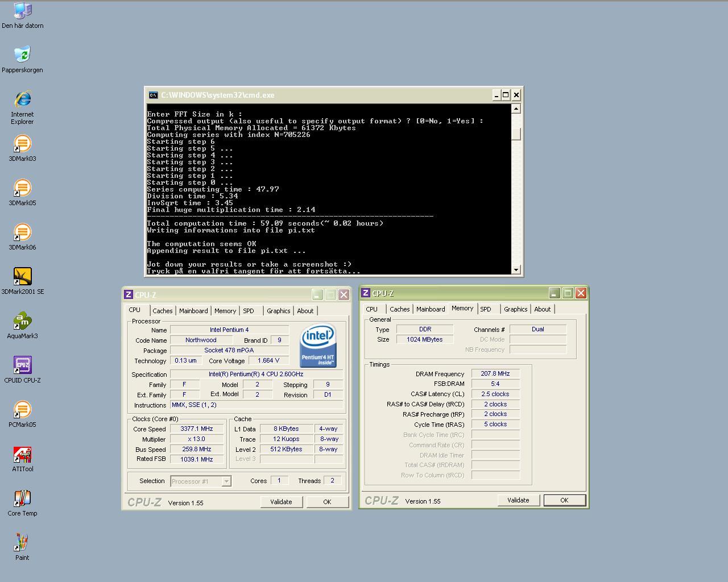The image size is (728, 582).
Task: Click DRAM Frequency value 207.8 MHz
Action: pos(495,374)
